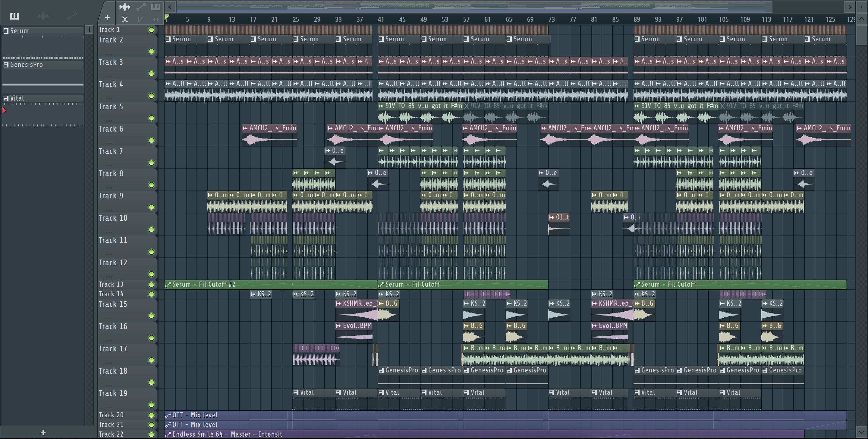Show patterns in the picker panel

click(x=14, y=16)
